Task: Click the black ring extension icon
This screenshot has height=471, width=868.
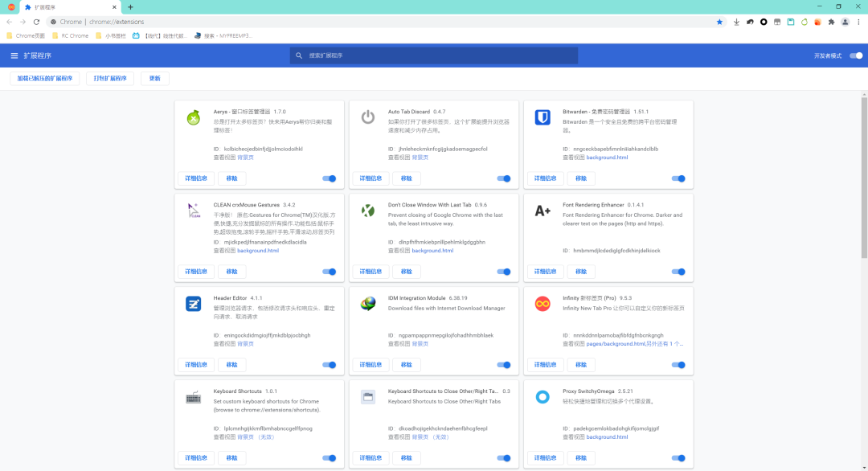Action: (x=764, y=23)
